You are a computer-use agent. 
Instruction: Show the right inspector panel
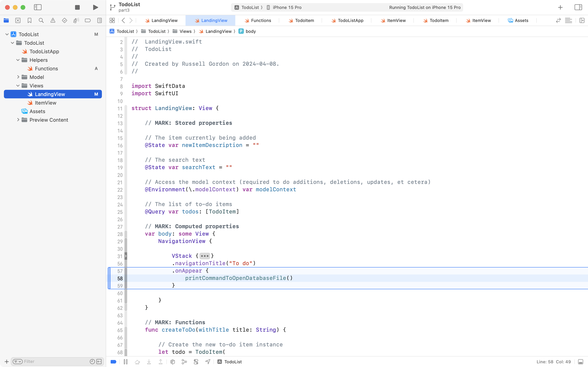[578, 7]
